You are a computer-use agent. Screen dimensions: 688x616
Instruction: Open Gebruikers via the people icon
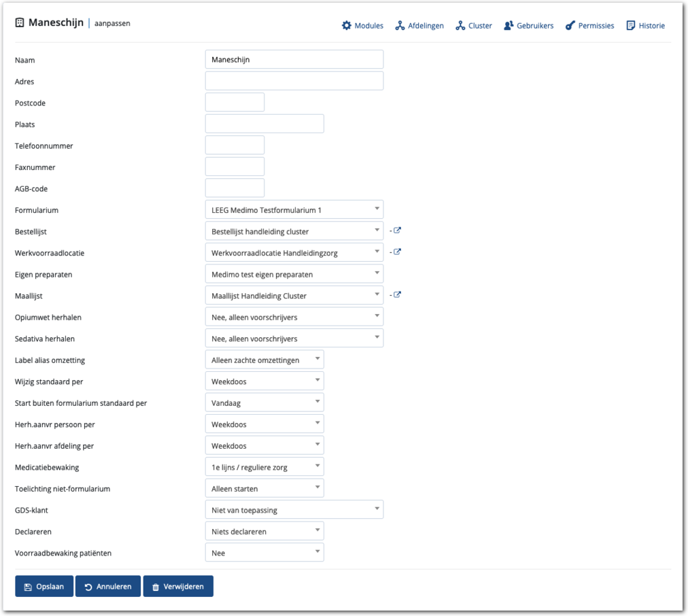pos(509,26)
